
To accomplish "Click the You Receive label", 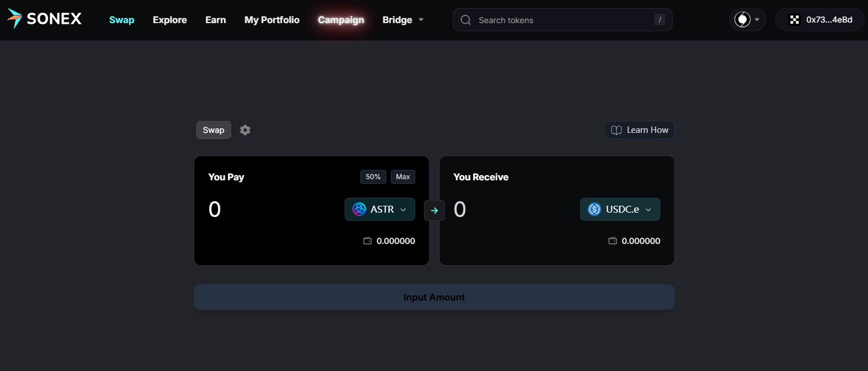I will (x=481, y=177).
